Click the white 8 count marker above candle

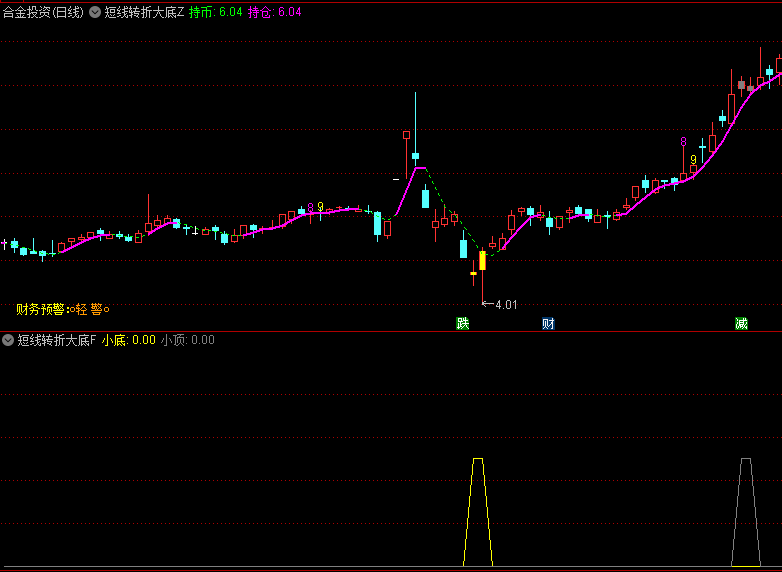[683, 142]
